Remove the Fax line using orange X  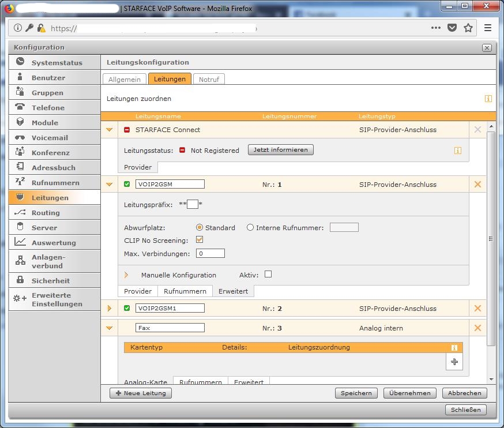point(477,328)
